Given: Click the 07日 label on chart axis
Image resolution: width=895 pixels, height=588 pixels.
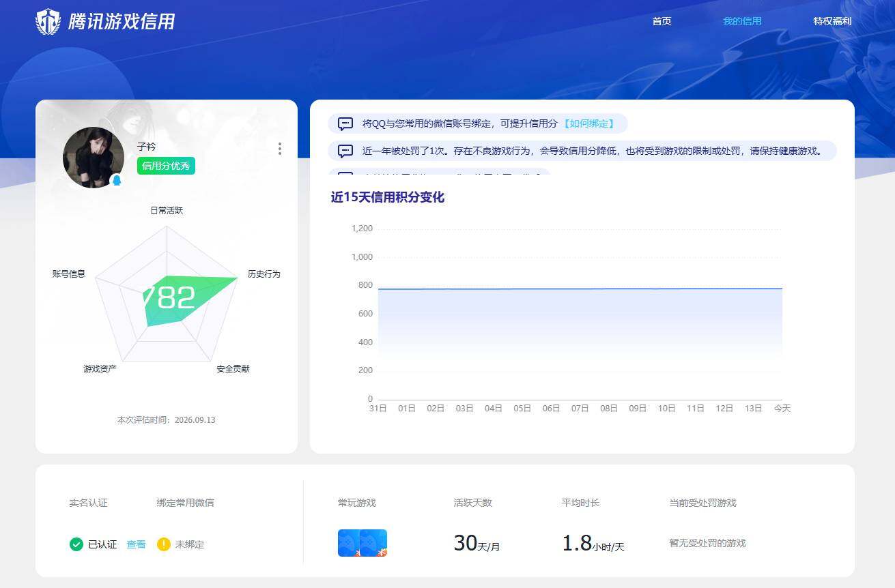Looking at the screenshot, I should tap(580, 408).
